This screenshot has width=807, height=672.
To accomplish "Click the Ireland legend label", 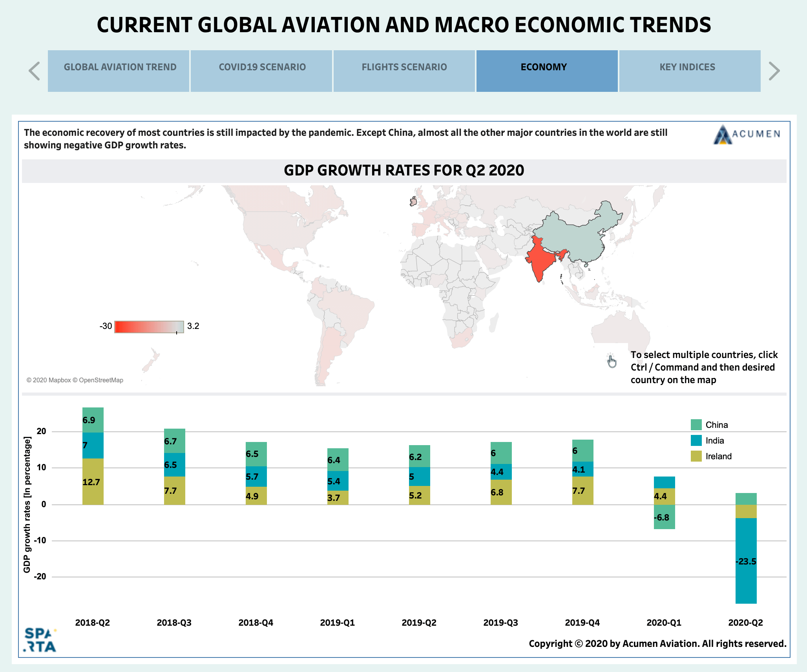I will click(719, 456).
